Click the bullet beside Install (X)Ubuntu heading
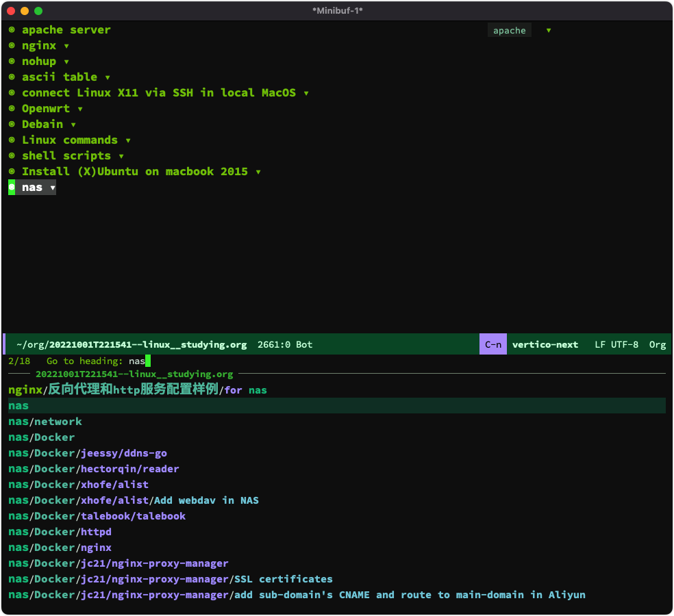The width and height of the screenshot is (674, 616). [x=12, y=171]
